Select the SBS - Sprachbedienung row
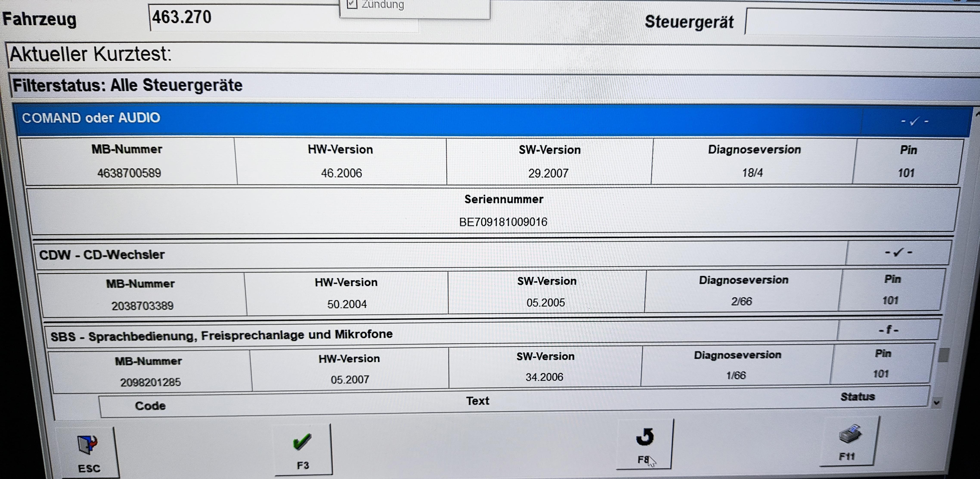 [x=493, y=333]
